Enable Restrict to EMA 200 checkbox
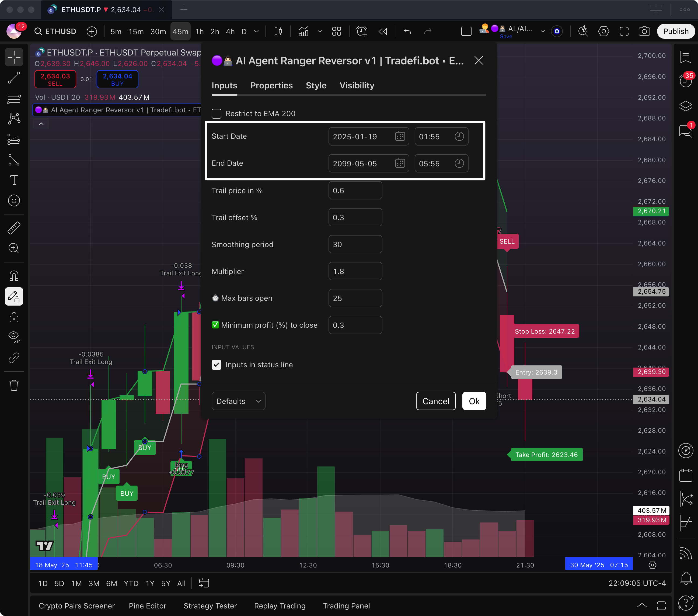The width and height of the screenshot is (698, 616). click(x=217, y=114)
